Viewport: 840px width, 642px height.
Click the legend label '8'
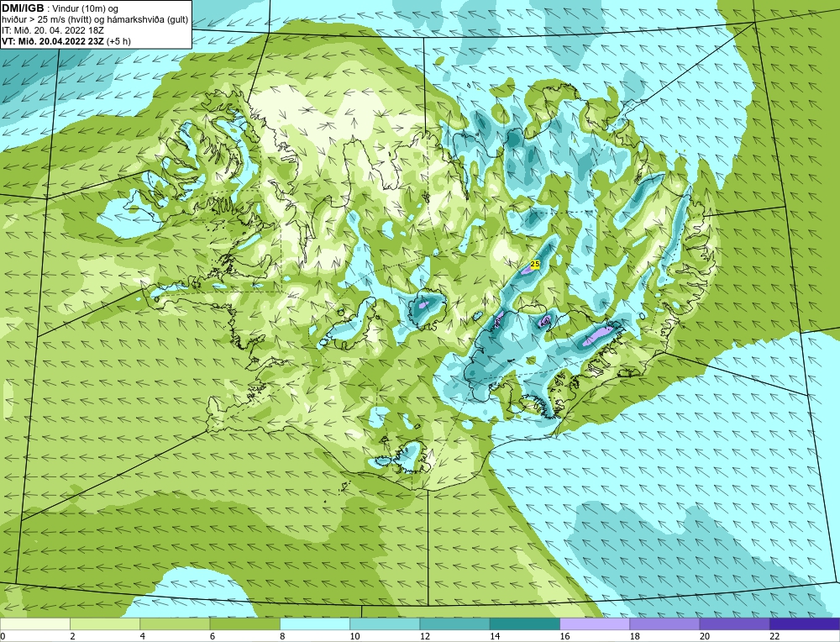pos(282,636)
